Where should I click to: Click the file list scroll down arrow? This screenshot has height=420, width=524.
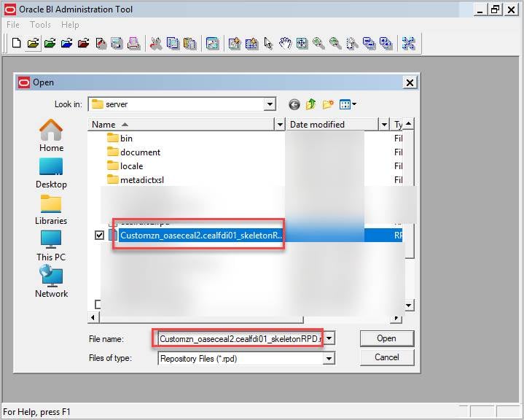409,305
